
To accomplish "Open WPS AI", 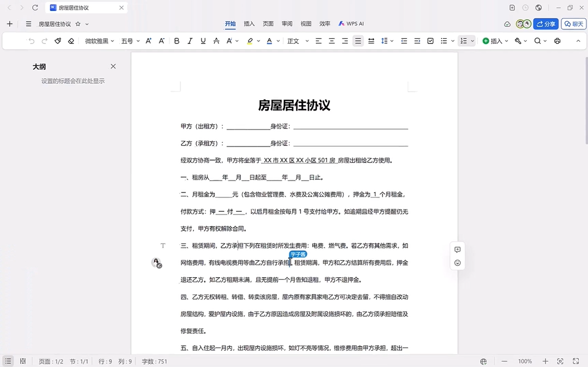I will [x=351, y=24].
